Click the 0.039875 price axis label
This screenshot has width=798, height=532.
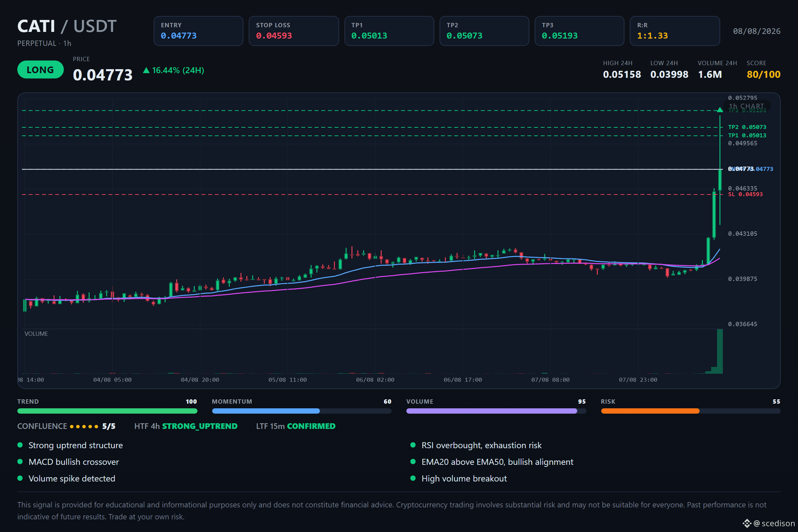[x=742, y=279]
